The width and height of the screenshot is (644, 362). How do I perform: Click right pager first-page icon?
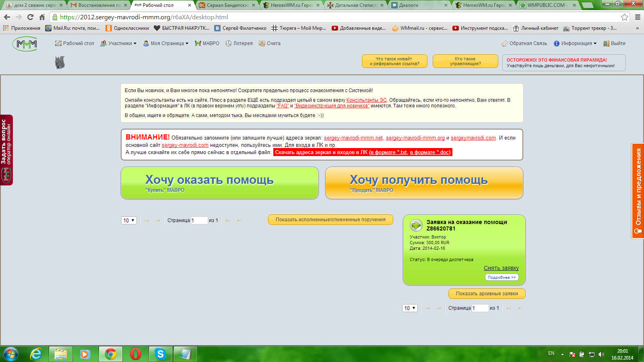point(427,308)
